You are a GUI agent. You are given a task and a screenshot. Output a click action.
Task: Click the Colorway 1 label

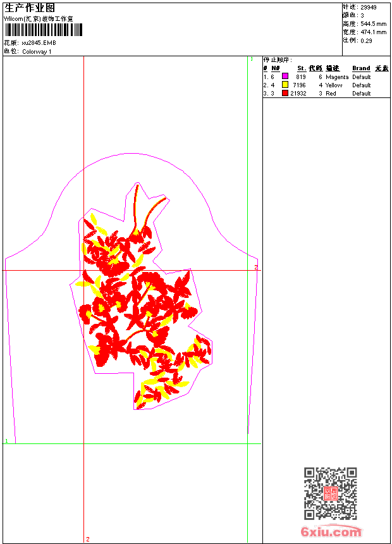pyautogui.click(x=37, y=52)
